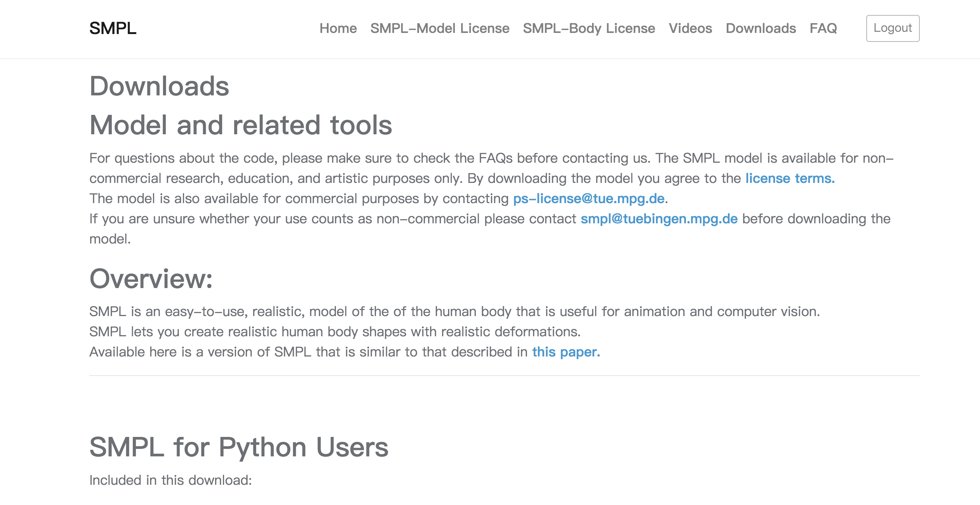Click the Downloads heading
This screenshot has width=980, height=505.
(159, 86)
